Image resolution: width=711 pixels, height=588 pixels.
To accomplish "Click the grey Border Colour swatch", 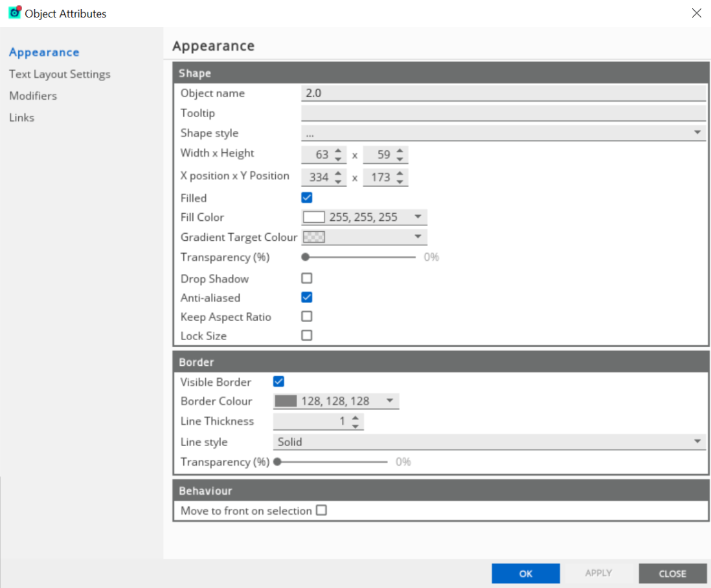I will (x=286, y=401).
